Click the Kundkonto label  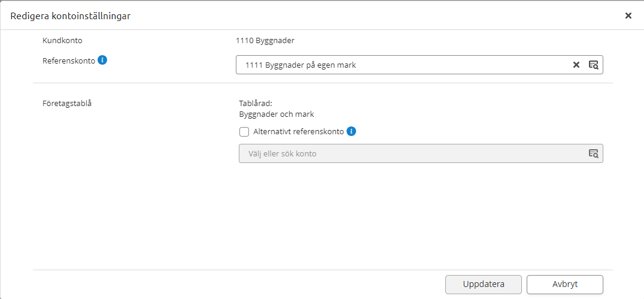pyautogui.click(x=62, y=41)
